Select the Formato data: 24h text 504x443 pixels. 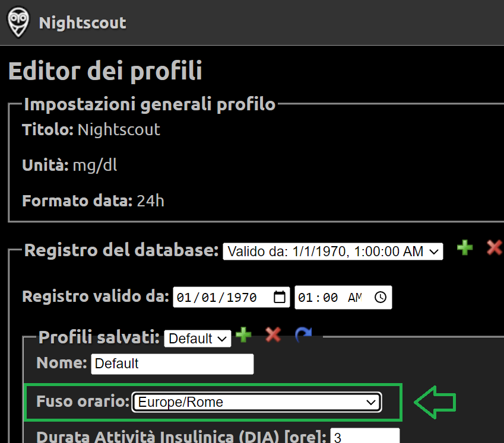tap(93, 201)
